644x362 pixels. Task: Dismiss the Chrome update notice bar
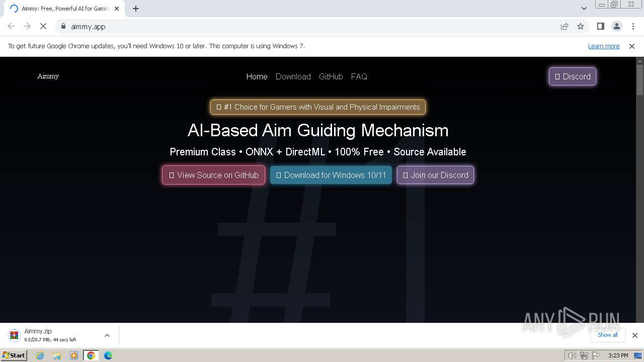(x=632, y=46)
